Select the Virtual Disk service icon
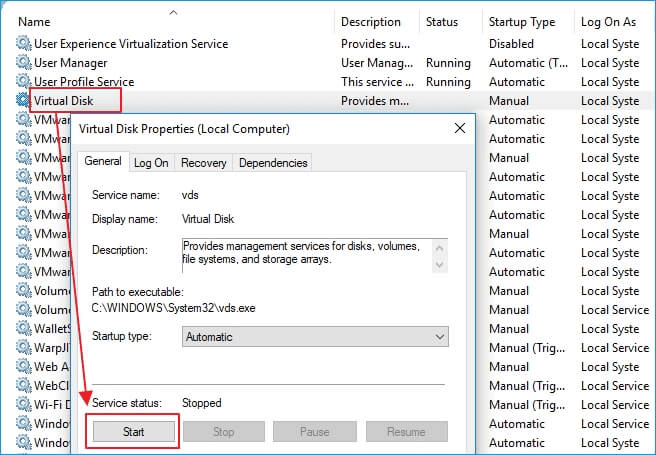 coord(24,101)
